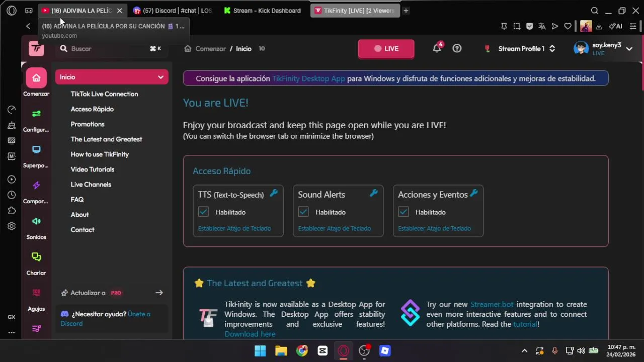Open the Opera AI assistant icon
644x362 pixels.
point(615,26)
